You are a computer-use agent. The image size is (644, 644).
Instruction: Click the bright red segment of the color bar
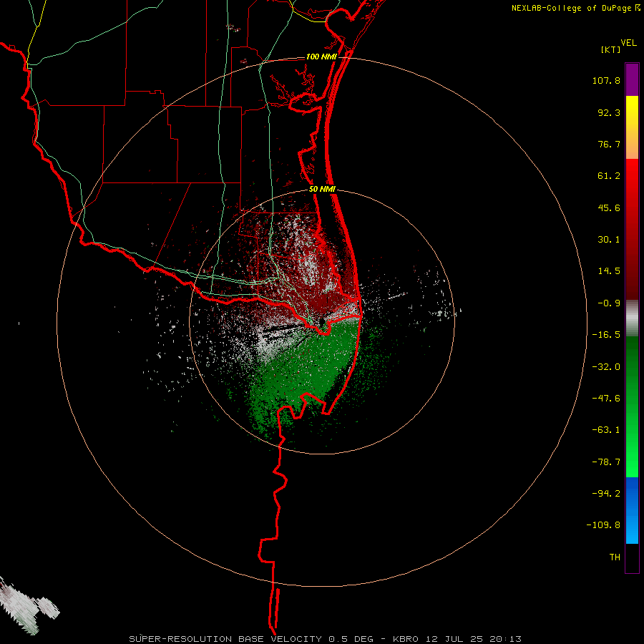pos(632,229)
